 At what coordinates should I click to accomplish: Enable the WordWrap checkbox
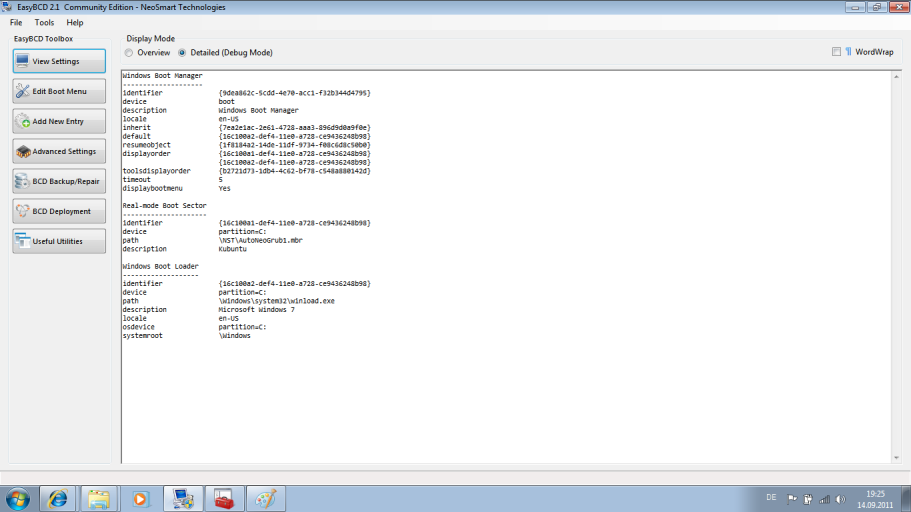(836, 52)
